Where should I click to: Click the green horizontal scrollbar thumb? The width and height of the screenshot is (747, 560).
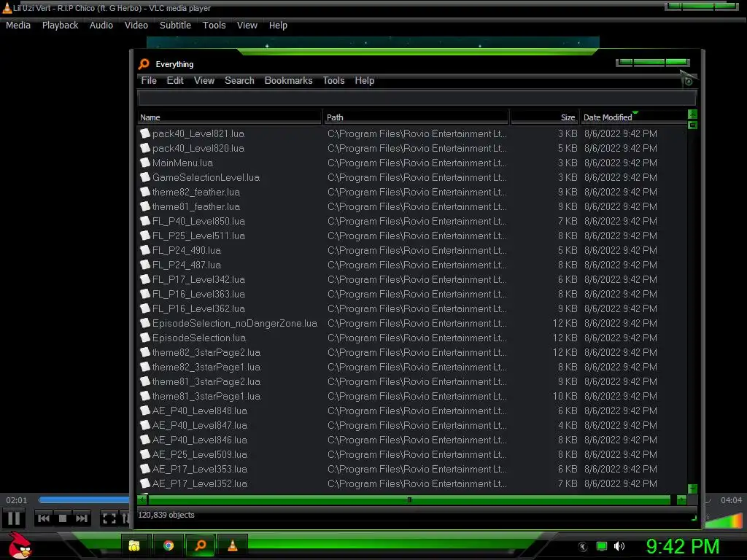(x=410, y=499)
